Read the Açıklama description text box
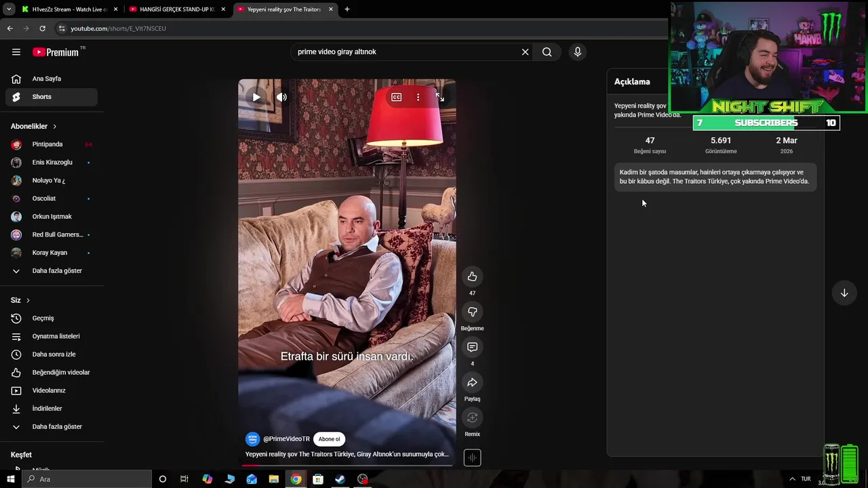This screenshot has width=868, height=488. [715, 177]
